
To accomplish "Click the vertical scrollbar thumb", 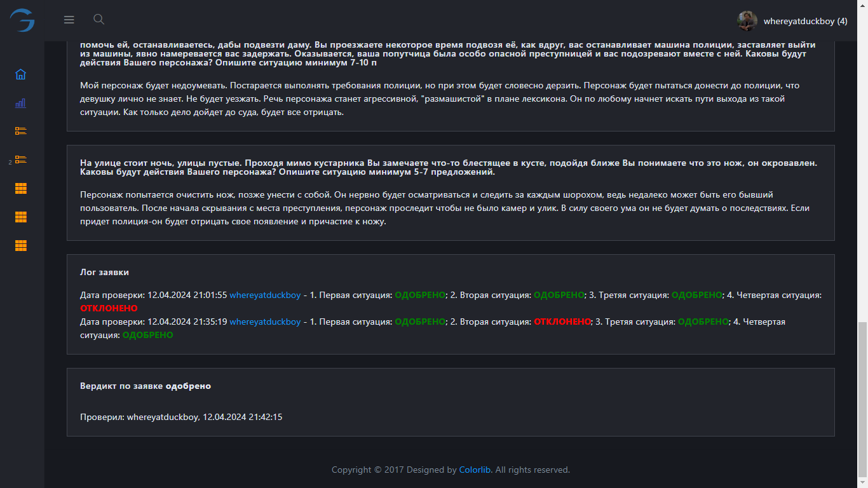I will pyautogui.click(x=862, y=400).
